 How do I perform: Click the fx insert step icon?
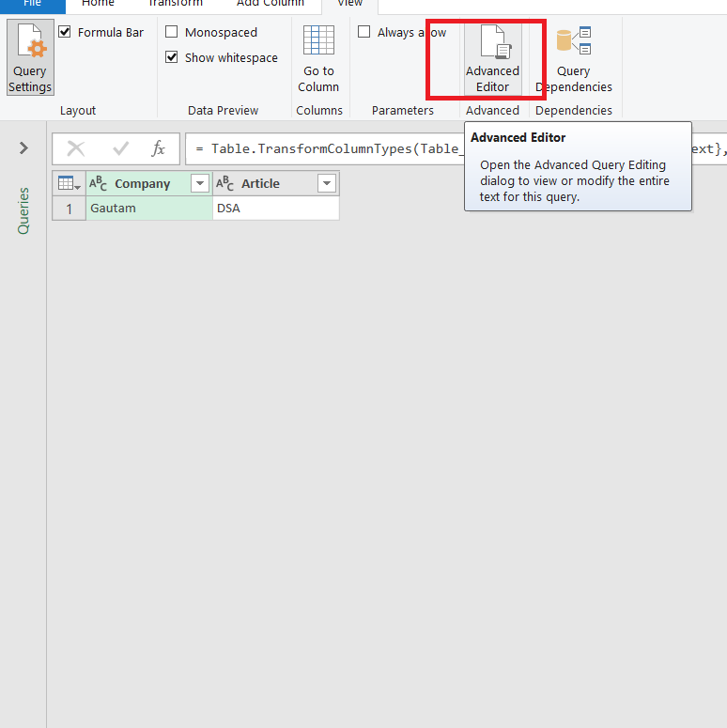[x=159, y=149]
